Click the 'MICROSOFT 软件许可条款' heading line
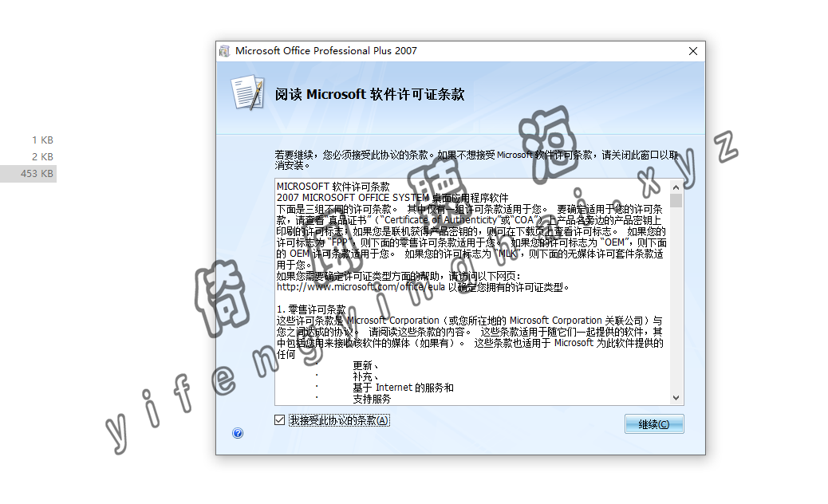This screenshot has height=504, width=828. pyautogui.click(x=333, y=187)
